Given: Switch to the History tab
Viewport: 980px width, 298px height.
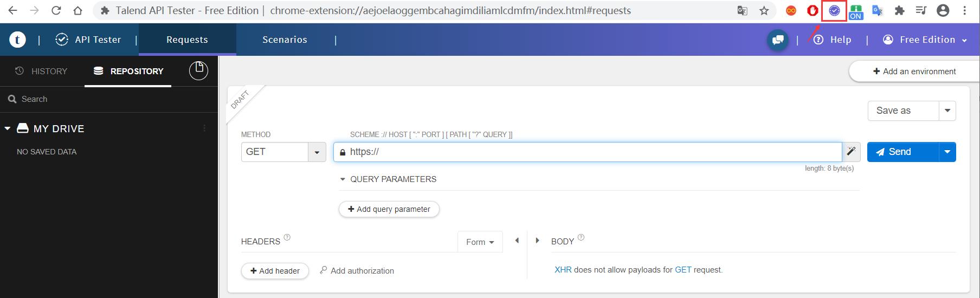Looking at the screenshot, I should click(42, 71).
